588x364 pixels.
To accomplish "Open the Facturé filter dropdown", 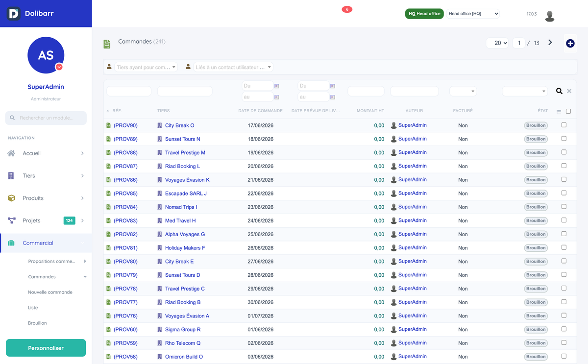I will (x=463, y=91).
